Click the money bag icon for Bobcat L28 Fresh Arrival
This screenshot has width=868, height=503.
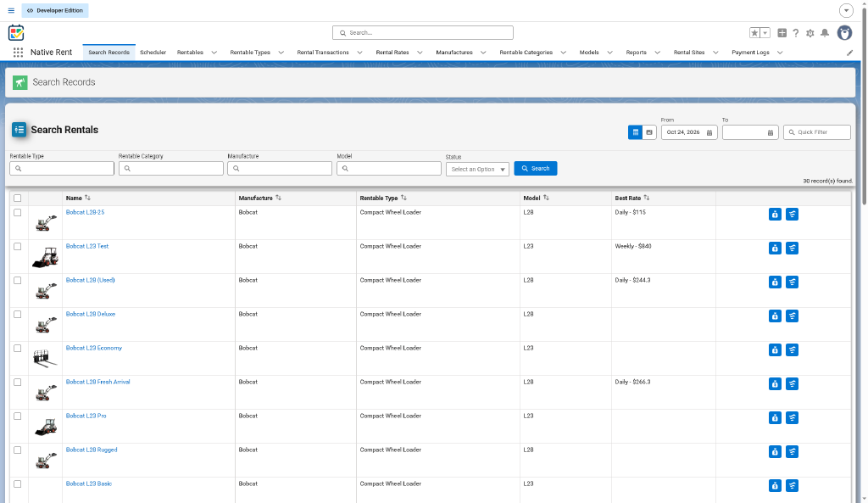[x=775, y=384]
